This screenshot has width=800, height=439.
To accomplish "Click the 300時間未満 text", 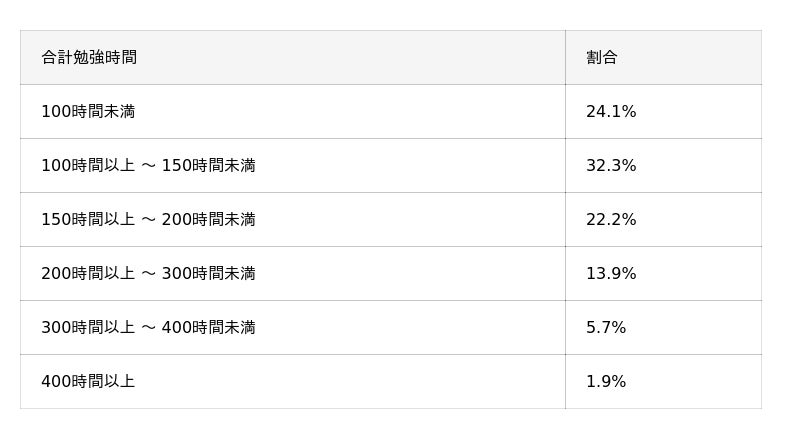I will pyautogui.click(x=208, y=274).
